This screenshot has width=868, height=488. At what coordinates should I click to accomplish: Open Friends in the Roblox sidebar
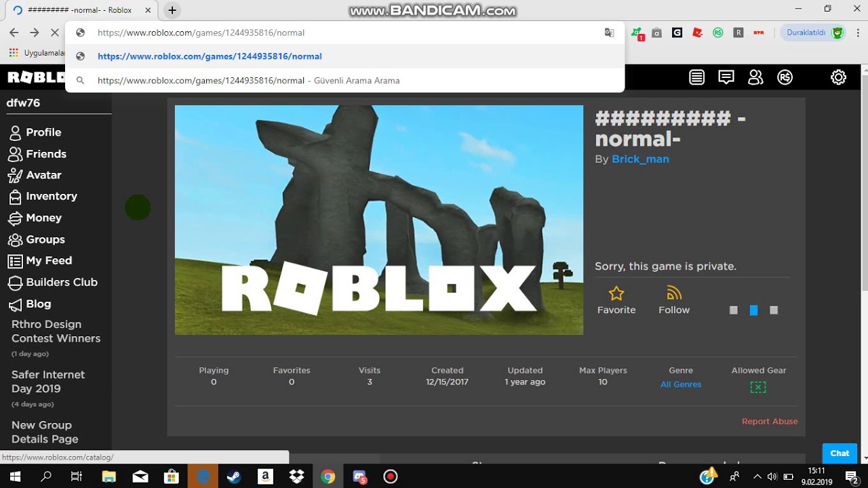(46, 154)
